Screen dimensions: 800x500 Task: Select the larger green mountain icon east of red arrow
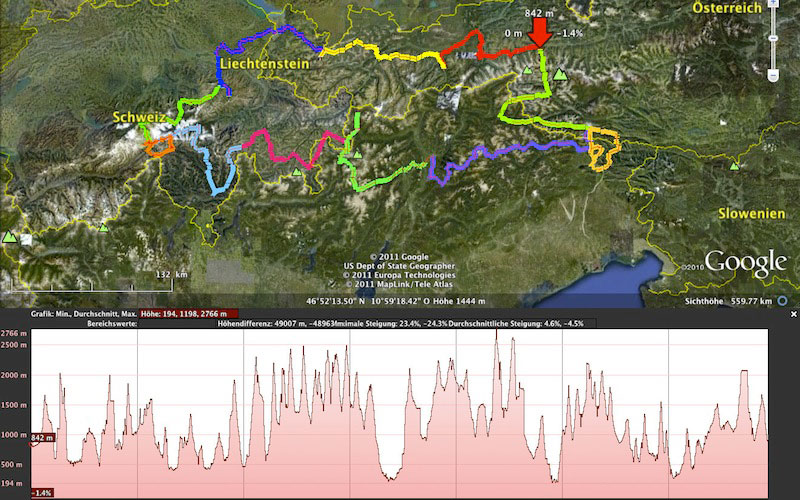click(x=560, y=74)
